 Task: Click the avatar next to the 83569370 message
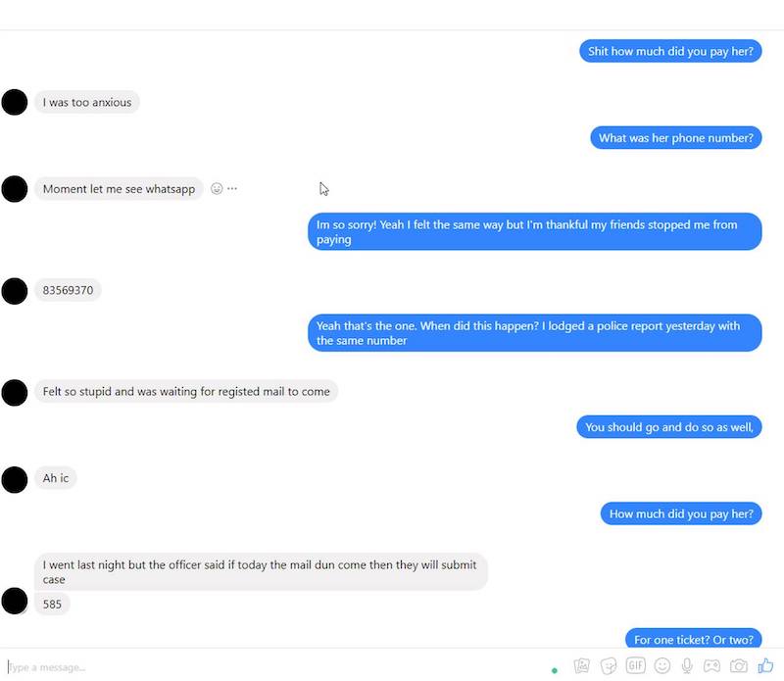coord(15,291)
